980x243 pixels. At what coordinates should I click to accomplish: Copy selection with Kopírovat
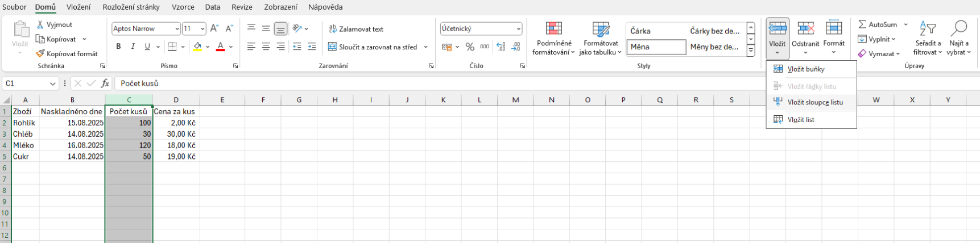[x=56, y=39]
